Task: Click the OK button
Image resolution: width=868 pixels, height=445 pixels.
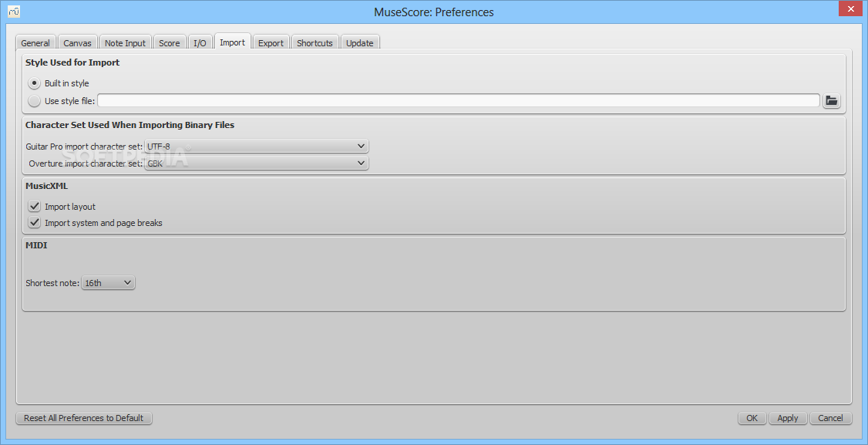Action: (x=752, y=418)
